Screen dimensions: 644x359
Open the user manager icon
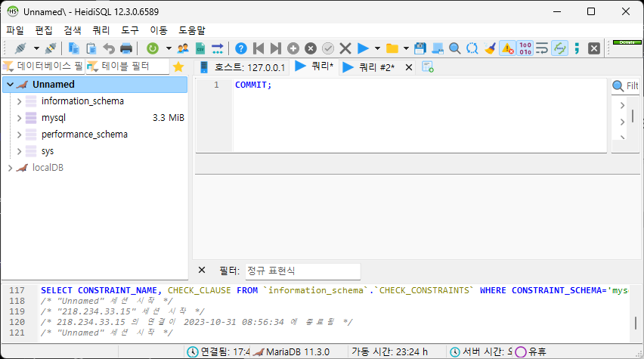183,48
